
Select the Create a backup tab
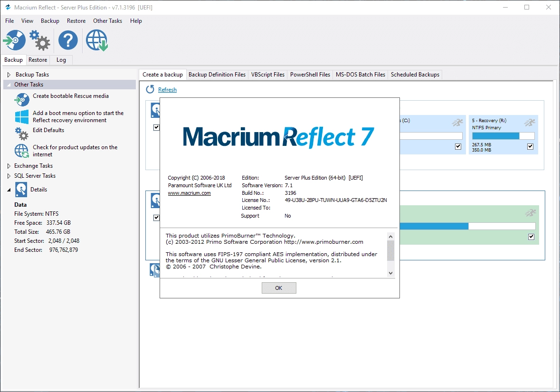(162, 74)
